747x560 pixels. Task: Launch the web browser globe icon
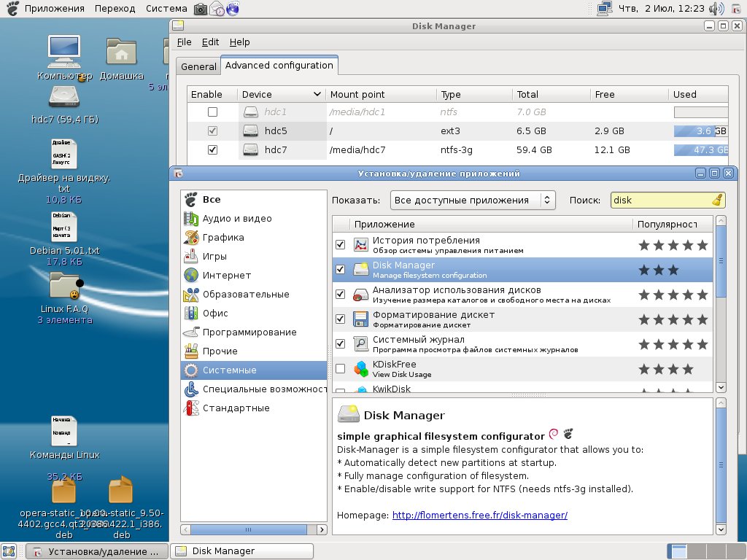click(233, 9)
